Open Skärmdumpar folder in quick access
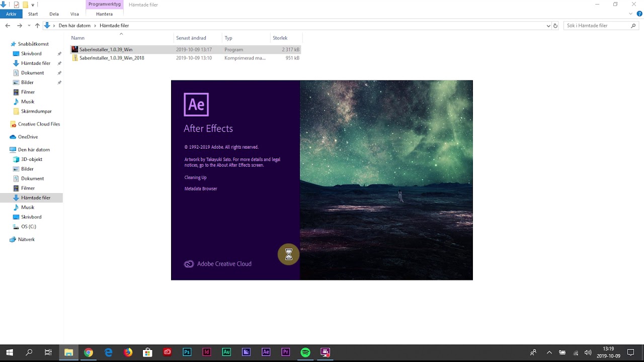 tap(36, 112)
